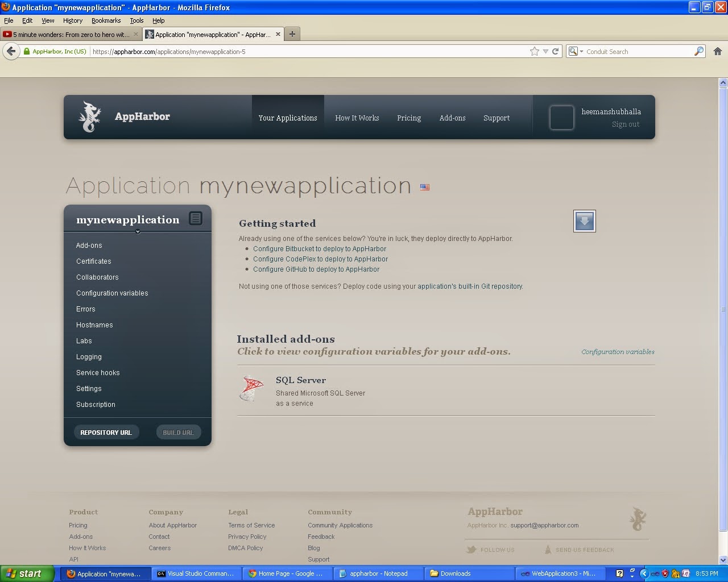This screenshot has height=582, width=728.
Task: Click the SQL Server add-on title
Action: pos(301,380)
